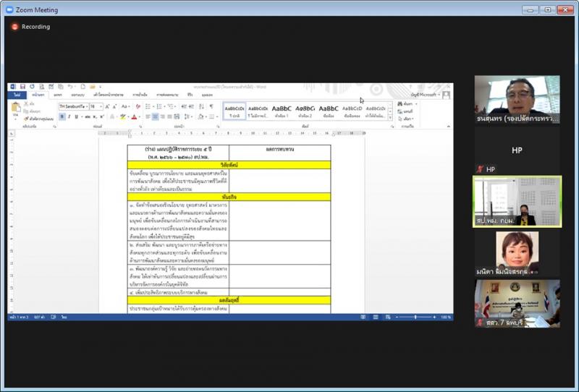Click the proofing check icon in Word status bar

53,317
